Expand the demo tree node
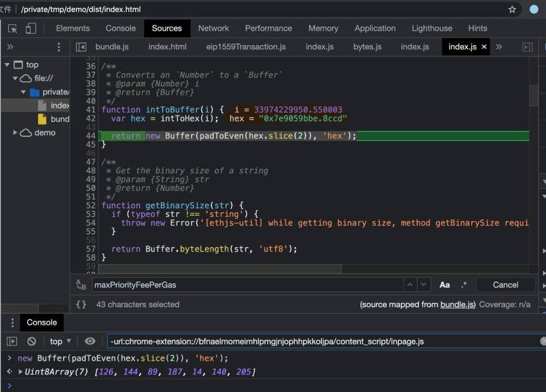Image resolution: width=546 pixels, height=392 pixels. [15, 132]
